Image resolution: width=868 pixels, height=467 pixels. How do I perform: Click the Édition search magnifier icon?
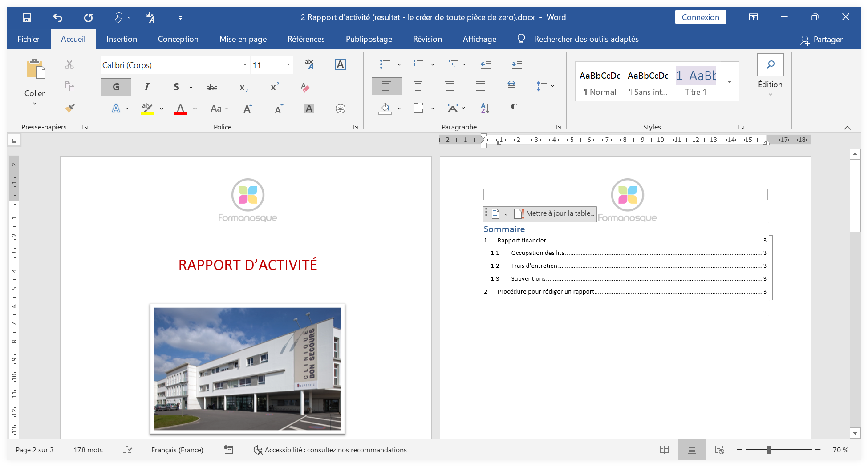tap(770, 65)
